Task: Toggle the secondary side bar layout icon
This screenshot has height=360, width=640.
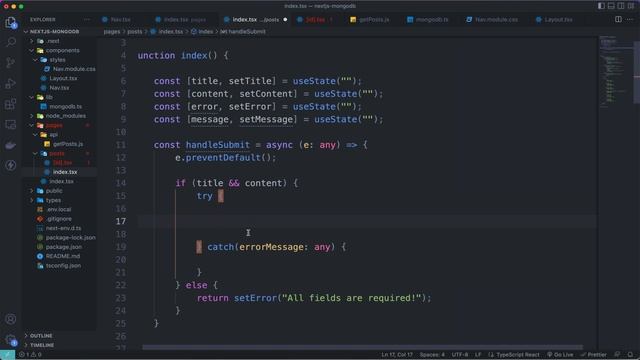Action: [x=620, y=6]
